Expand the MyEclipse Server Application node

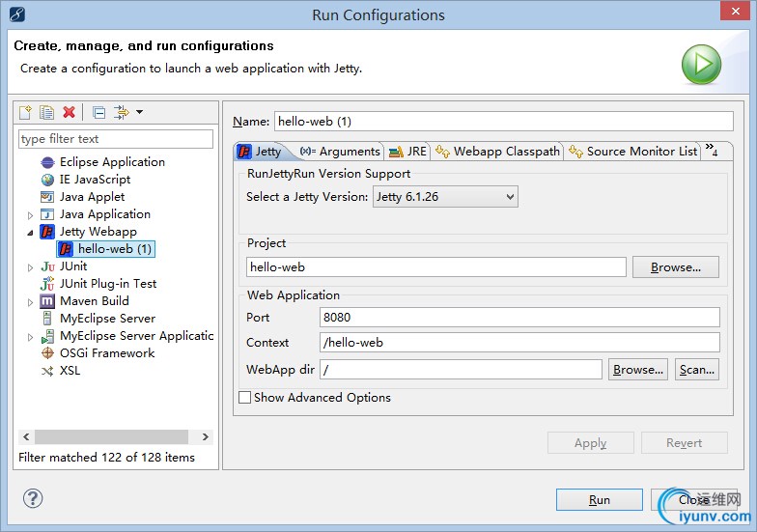pos(30,337)
